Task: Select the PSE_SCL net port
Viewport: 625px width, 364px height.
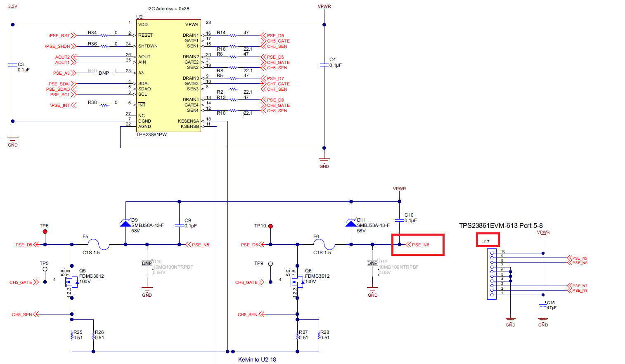Action: coord(63,95)
